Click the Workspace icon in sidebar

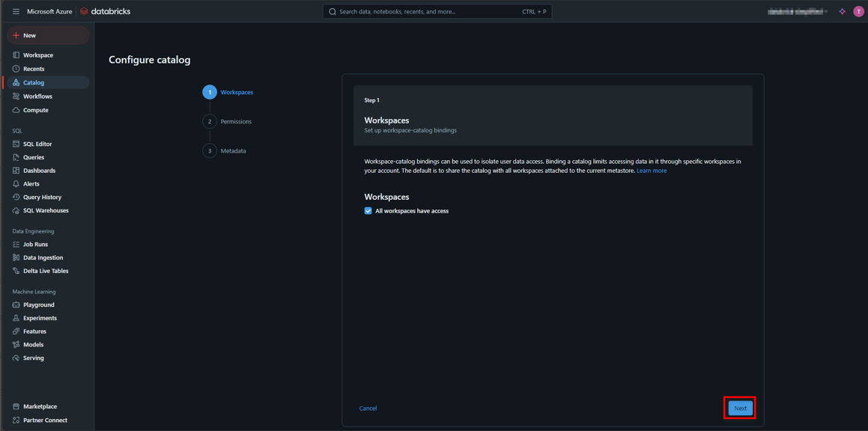click(16, 55)
